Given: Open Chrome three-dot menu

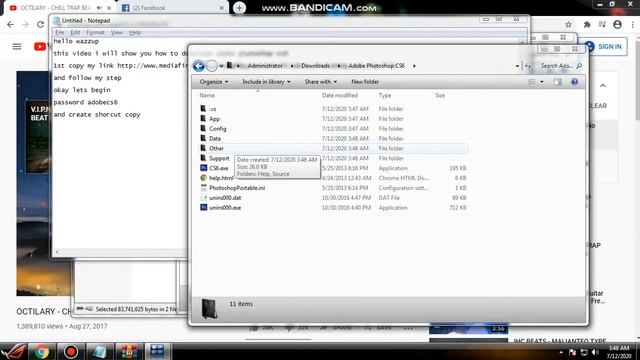Looking at the screenshot, I should (633, 24).
